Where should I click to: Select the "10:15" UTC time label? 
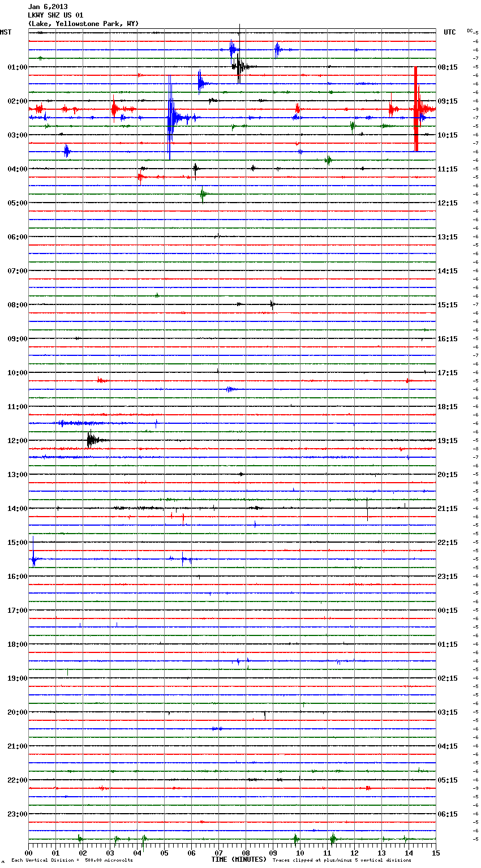[x=448, y=135]
